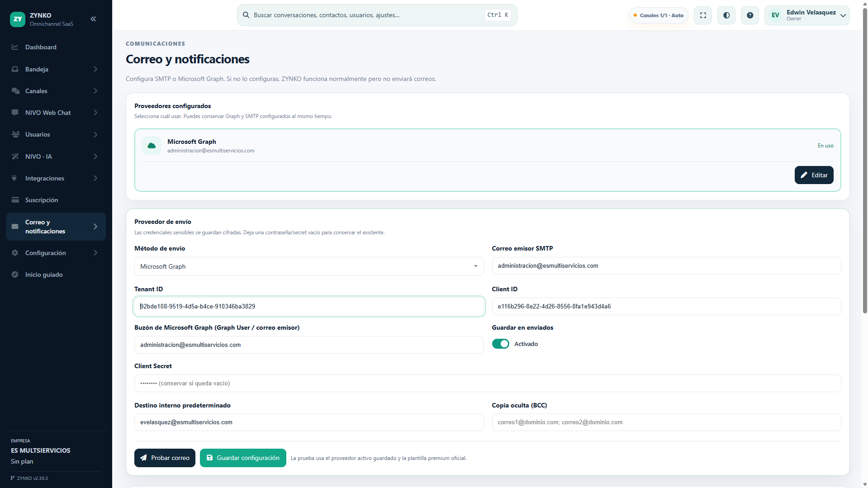Click the Integraciones plug icon
Image resolution: width=868 pixels, height=488 pixels.
[14, 178]
